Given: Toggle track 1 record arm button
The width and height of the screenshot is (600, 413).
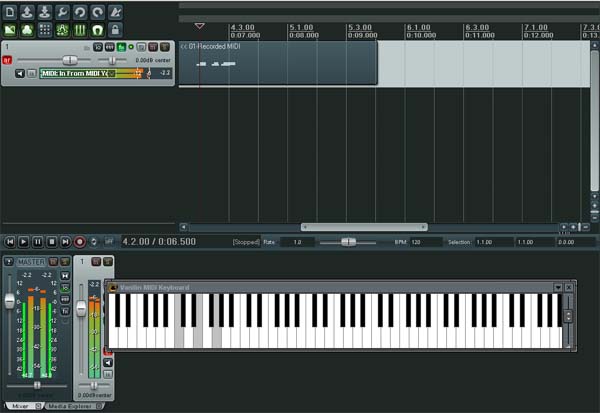Looking at the screenshot, I should point(7,60).
